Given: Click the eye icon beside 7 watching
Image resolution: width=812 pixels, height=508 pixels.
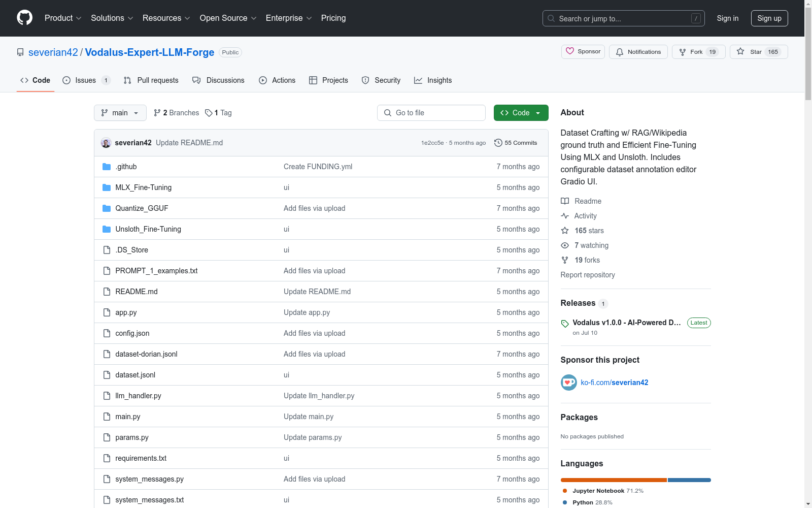Looking at the screenshot, I should 565,245.
